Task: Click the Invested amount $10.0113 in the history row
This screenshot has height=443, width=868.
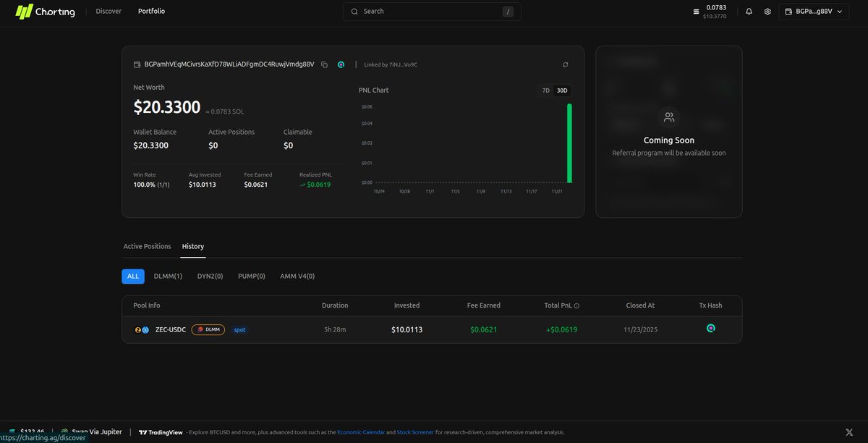Action: point(407,329)
